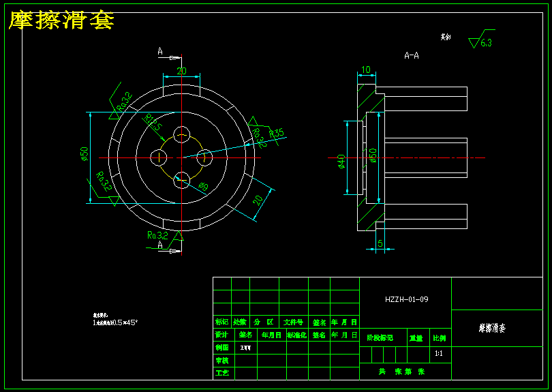
Task: Click the drawing number HZZH-01-09
Action: [x=407, y=299]
